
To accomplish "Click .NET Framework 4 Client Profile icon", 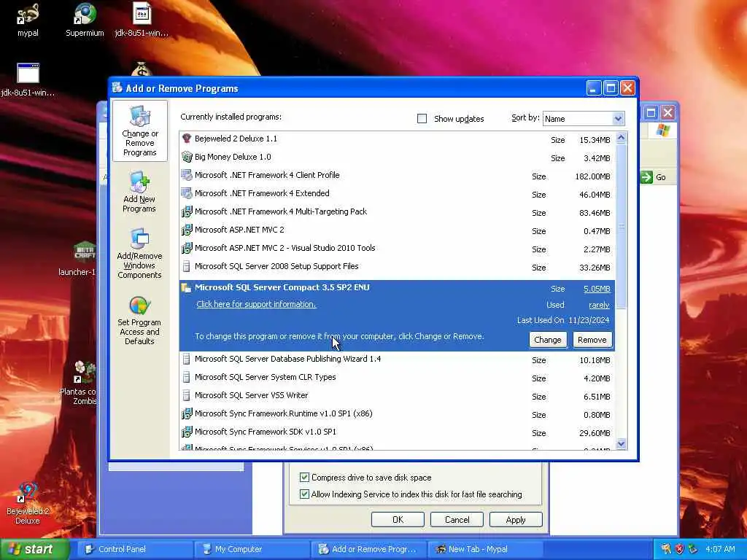I will [187, 175].
